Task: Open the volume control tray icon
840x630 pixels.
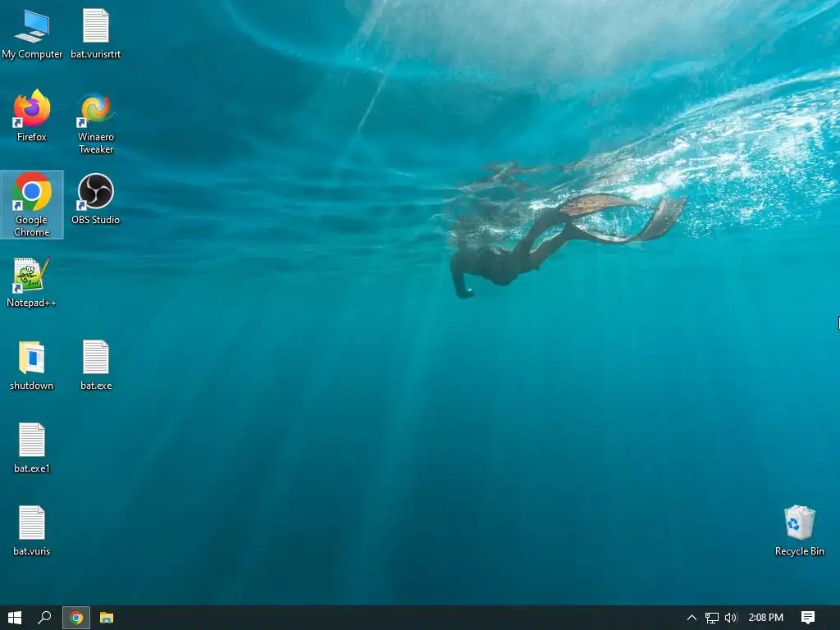Action: pyautogui.click(x=731, y=618)
